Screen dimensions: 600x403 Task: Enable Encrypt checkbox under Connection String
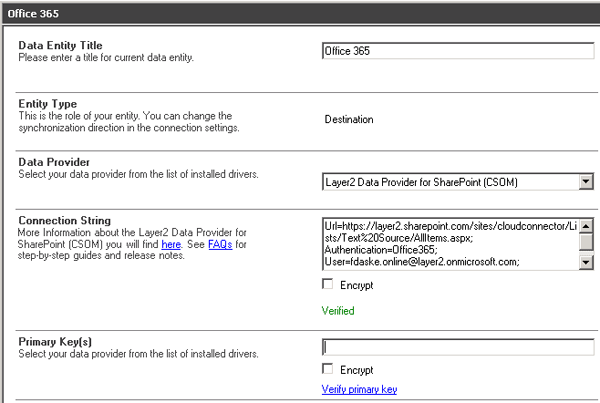coord(327,286)
